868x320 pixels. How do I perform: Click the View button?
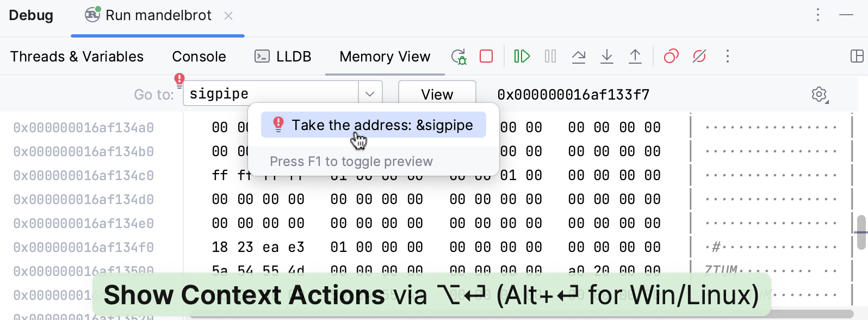point(437,94)
